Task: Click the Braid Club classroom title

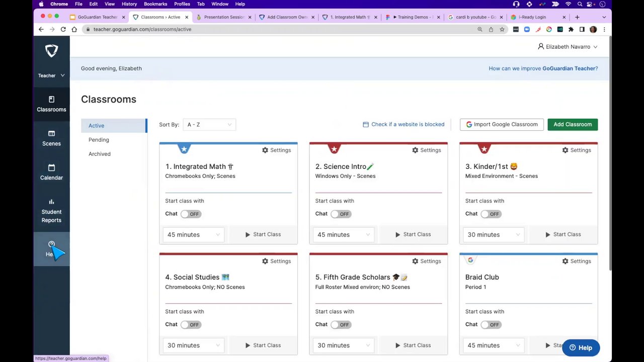Action: (482, 277)
